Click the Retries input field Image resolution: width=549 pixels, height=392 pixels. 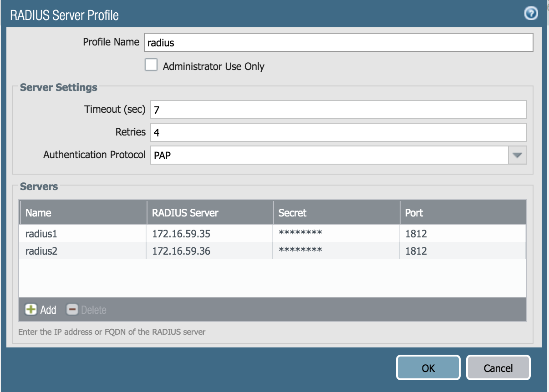[338, 132]
